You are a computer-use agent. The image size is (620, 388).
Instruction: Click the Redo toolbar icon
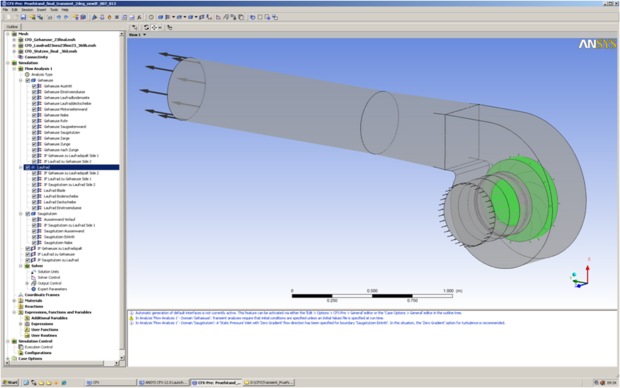point(66,17)
